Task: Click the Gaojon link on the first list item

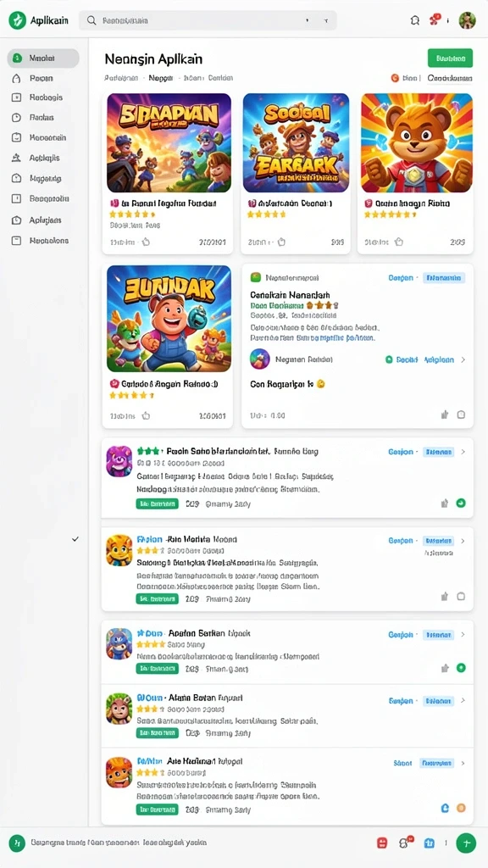Action: tap(401, 452)
